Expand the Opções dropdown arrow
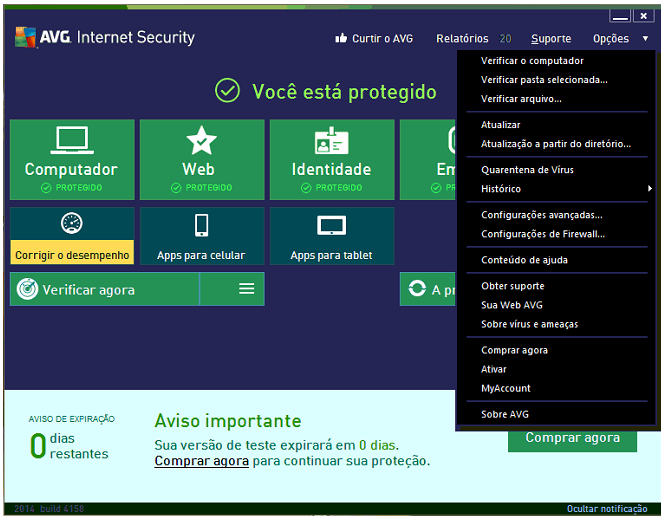The width and height of the screenshot is (667, 522). coord(645,39)
